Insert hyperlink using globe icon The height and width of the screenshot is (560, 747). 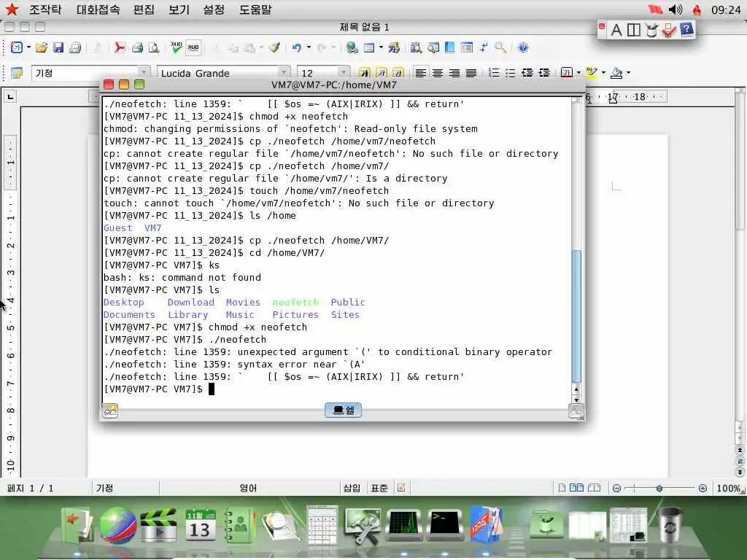[352, 47]
